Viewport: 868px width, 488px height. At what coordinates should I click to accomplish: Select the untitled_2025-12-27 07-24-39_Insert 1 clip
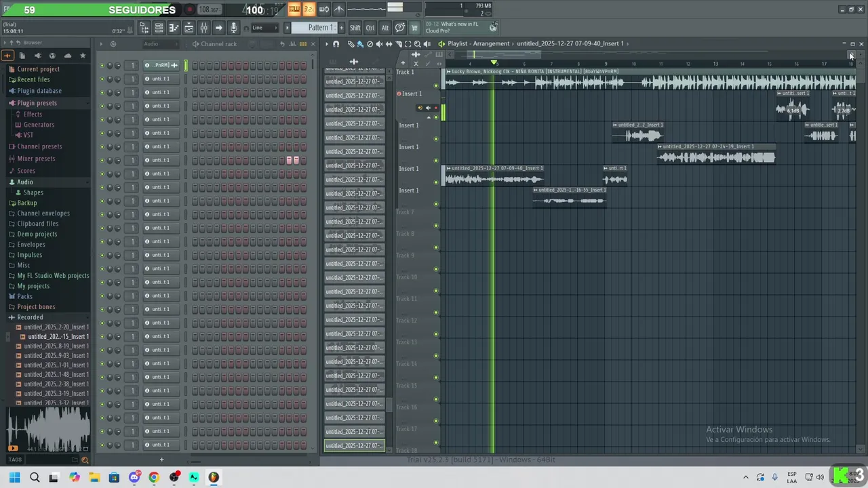(716, 155)
